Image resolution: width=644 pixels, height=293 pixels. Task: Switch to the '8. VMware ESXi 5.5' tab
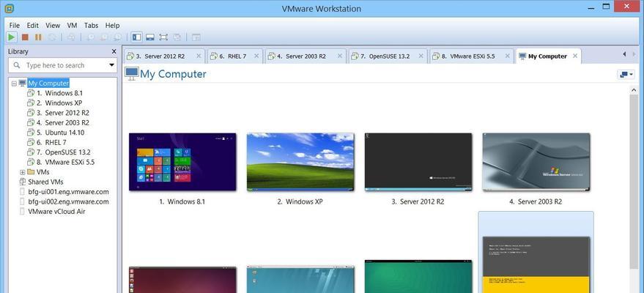[472, 56]
